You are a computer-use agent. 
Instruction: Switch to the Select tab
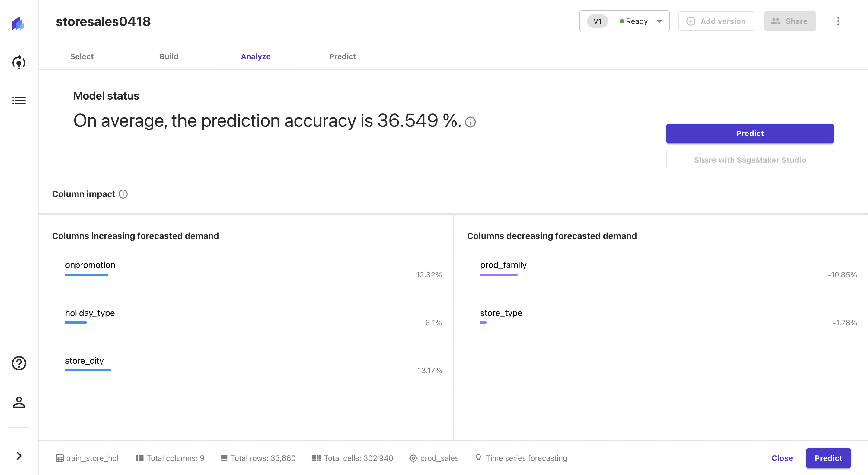click(82, 56)
